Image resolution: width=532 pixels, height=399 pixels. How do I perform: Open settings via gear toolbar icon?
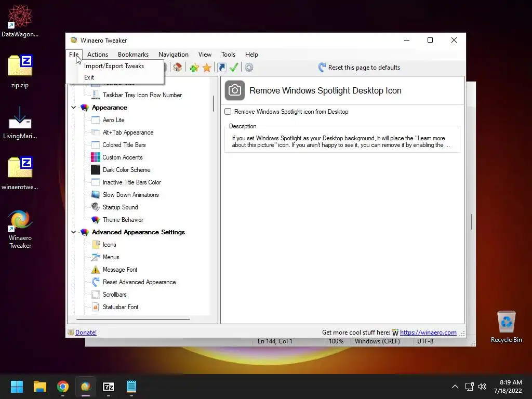pyautogui.click(x=249, y=68)
